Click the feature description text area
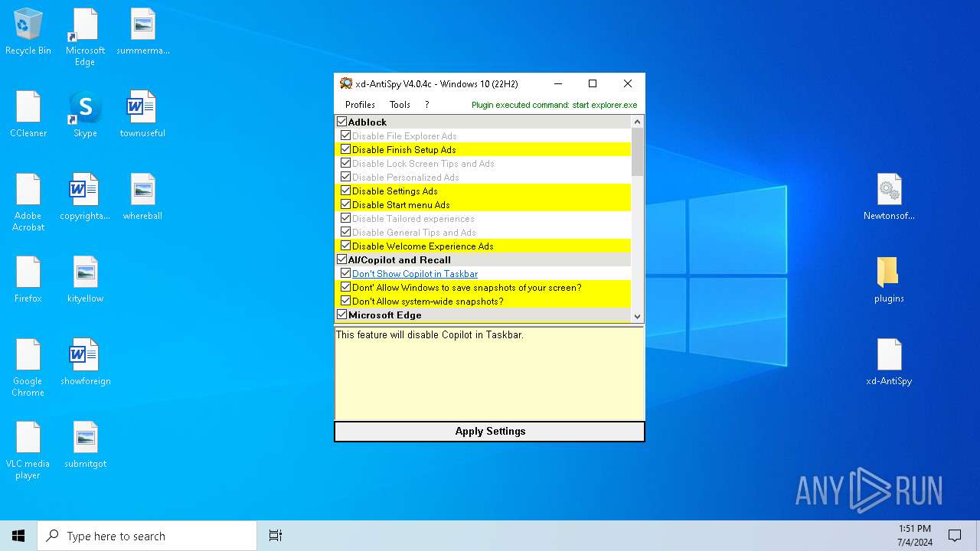The height and width of the screenshot is (551, 980). click(489, 373)
